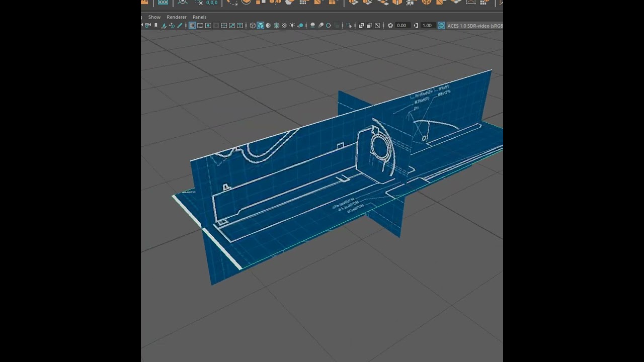
Task: Click the gamma value field
Action: pos(427,25)
